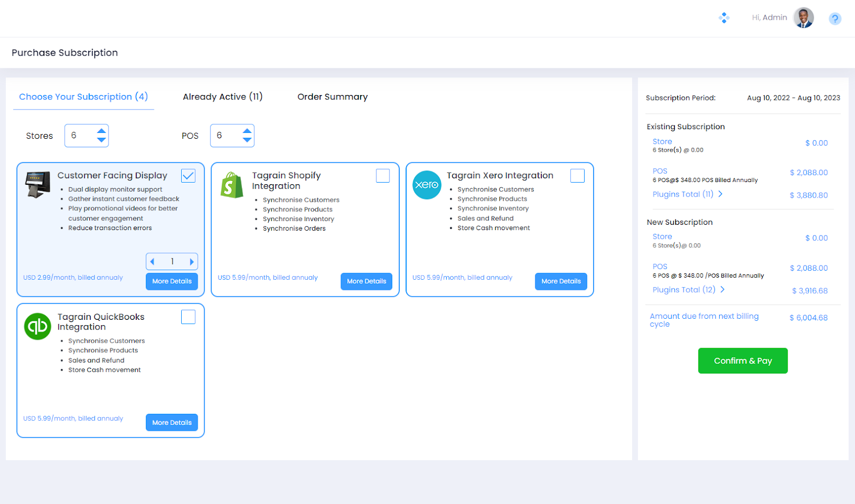The width and height of the screenshot is (855, 504).
Task: Enable the Tagrain QuickBooks Integration checkbox
Action: tap(188, 317)
